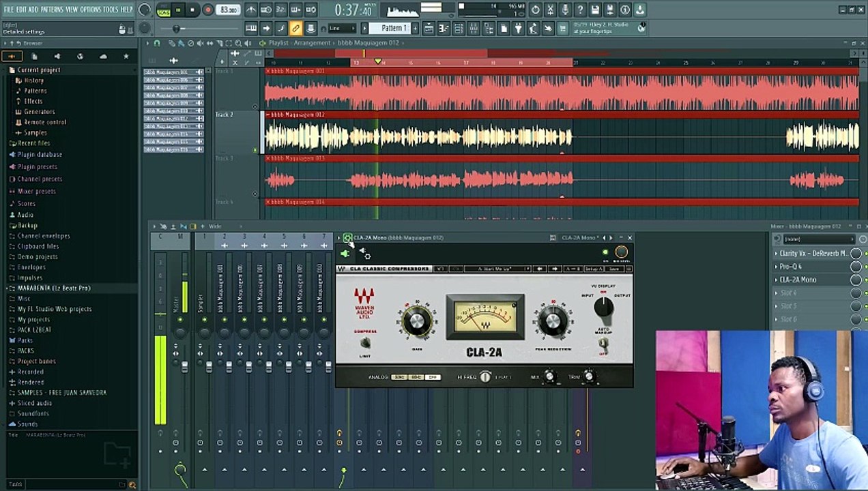Click the save disk icon in toolbar

pyautogui.click(x=595, y=10)
